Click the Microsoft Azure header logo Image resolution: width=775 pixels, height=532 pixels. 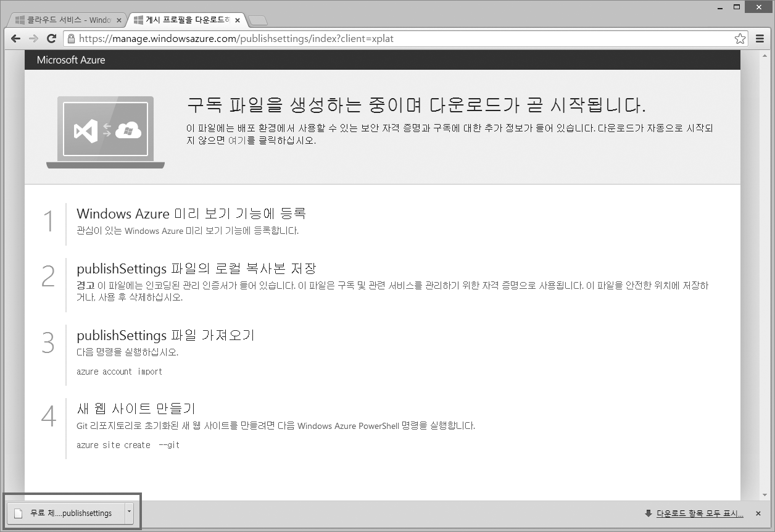point(71,60)
